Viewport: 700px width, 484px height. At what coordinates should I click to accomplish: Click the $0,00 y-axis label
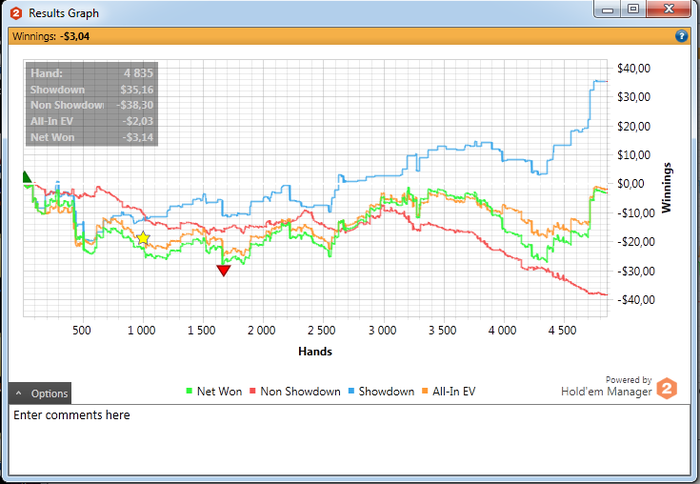(631, 184)
